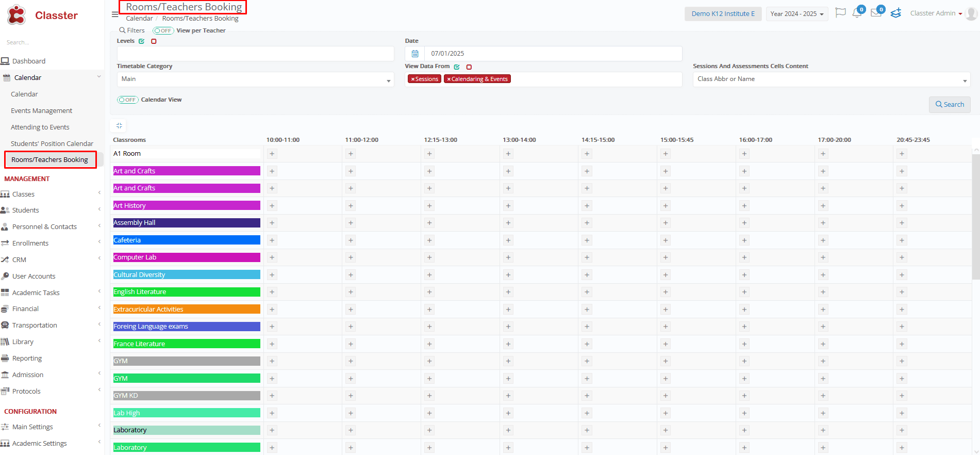Add booking for Assembly Hall at 13:00-14:00
The image size is (980, 455).
[x=508, y=223]
